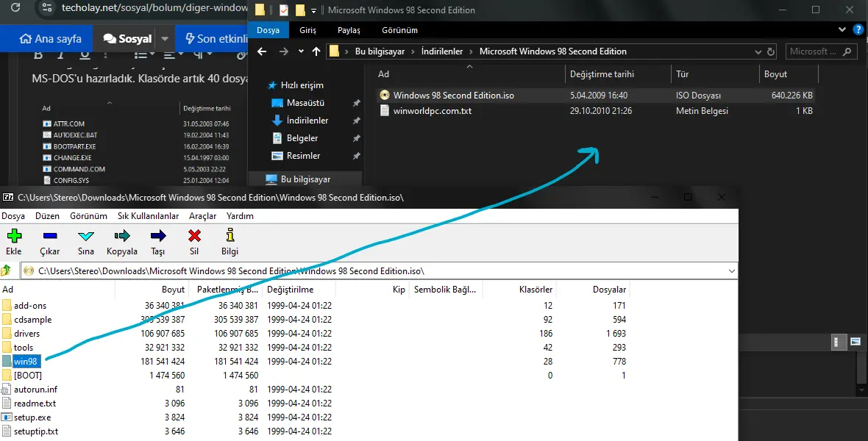
Task: Click the Sına test icon in 7-Zip
Action: click(x=86, y=236)
